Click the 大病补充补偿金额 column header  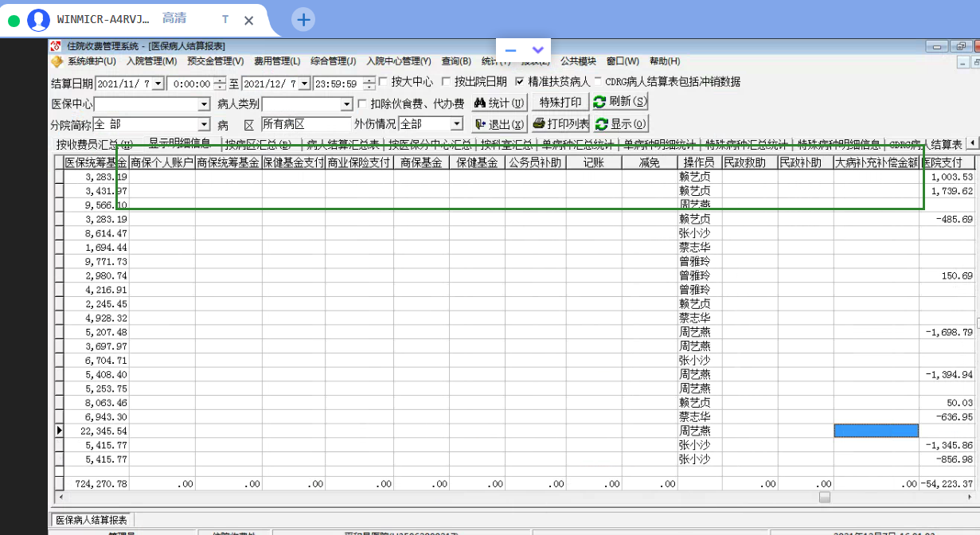pyautogui.click(x=877, y=162)
